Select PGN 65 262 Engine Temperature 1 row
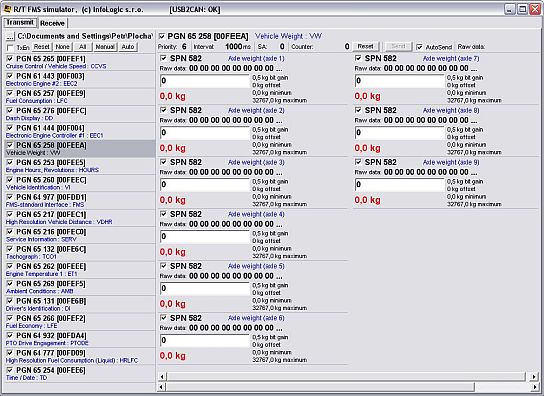The width and height of the screenshot is (544, 396). click(x=80, y=270)
